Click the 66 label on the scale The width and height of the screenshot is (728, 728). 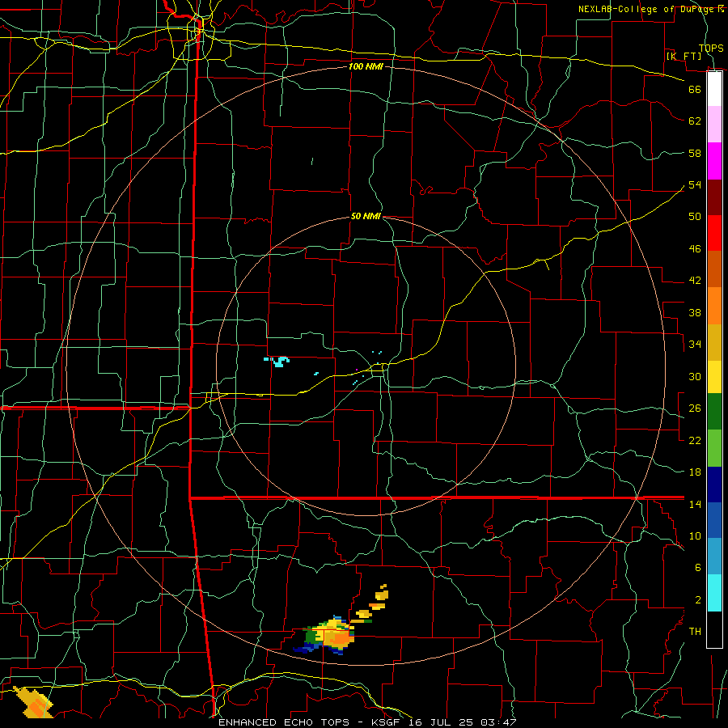click(x=695, y=89)
